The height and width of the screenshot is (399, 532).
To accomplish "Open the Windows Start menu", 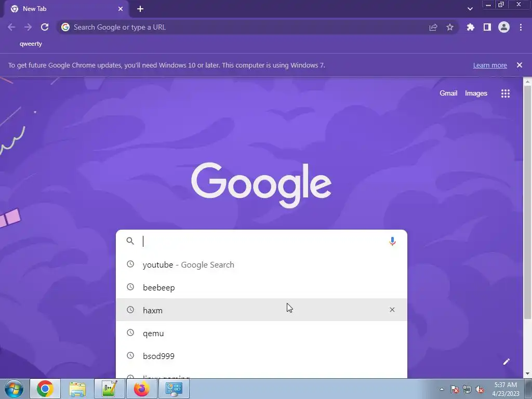I will coord(14,389).
